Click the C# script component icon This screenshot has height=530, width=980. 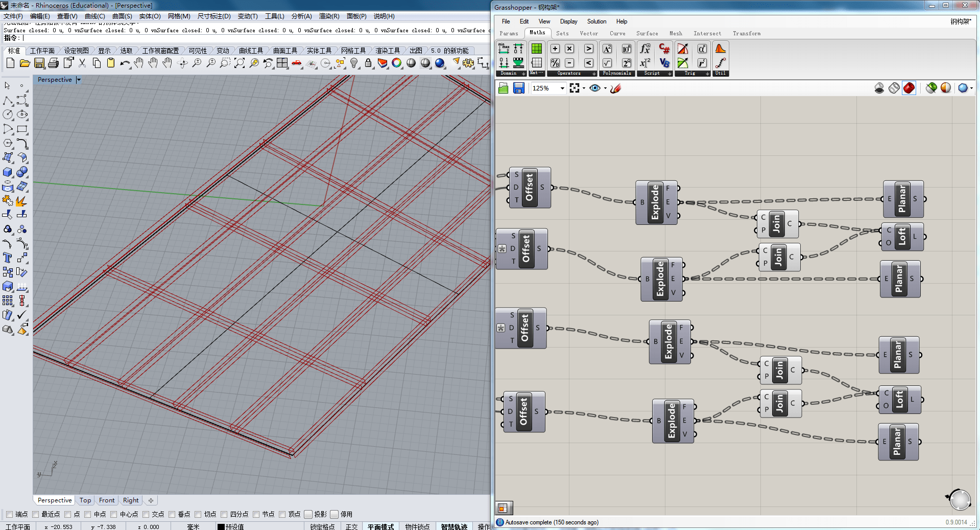[x=664, y=49]
